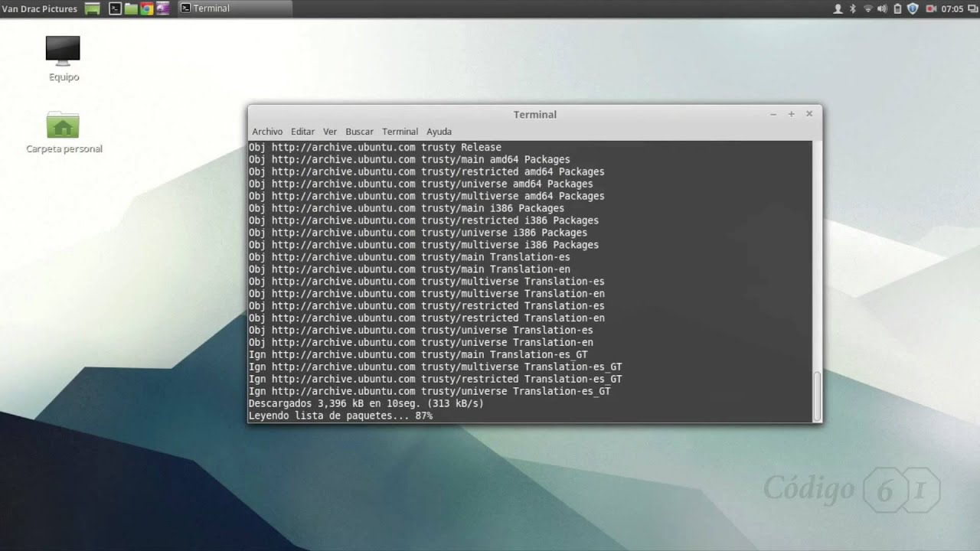Close the Terminal window
Screen dimensions: 980x551
(x=809, y=114)
